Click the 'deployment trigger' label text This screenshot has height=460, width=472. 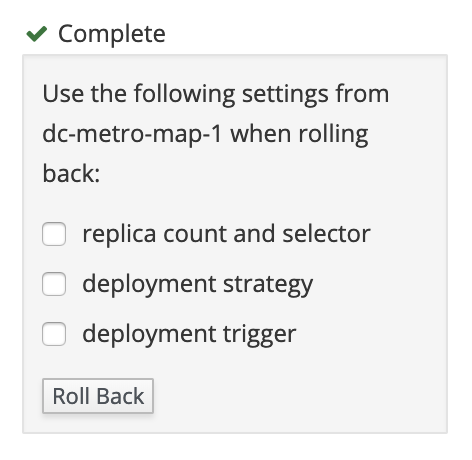pyautogui.click(x=189, y=335)
